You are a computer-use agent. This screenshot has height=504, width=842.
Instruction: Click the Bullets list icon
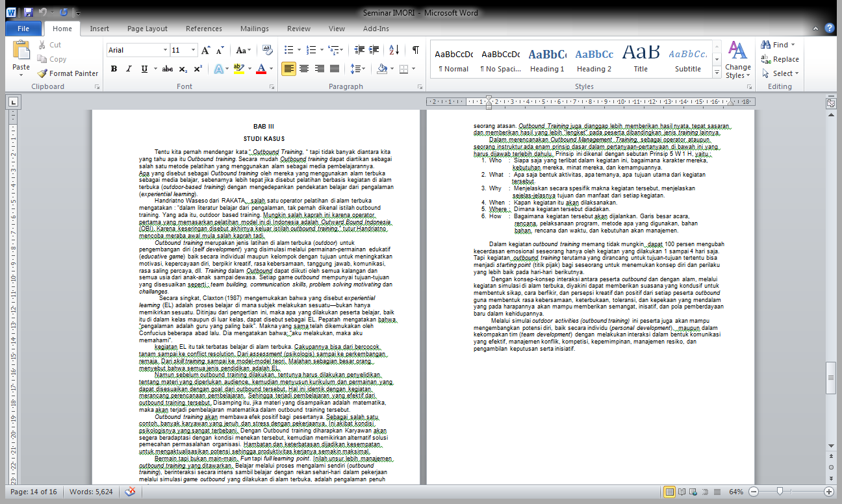pos(289,50)
